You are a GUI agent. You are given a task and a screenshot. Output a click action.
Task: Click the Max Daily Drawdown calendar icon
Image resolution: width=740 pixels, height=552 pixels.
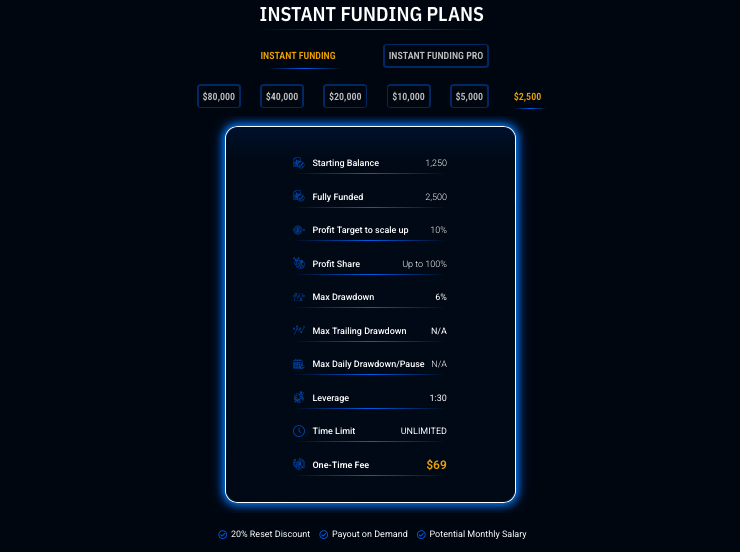(x=299, y=364)
